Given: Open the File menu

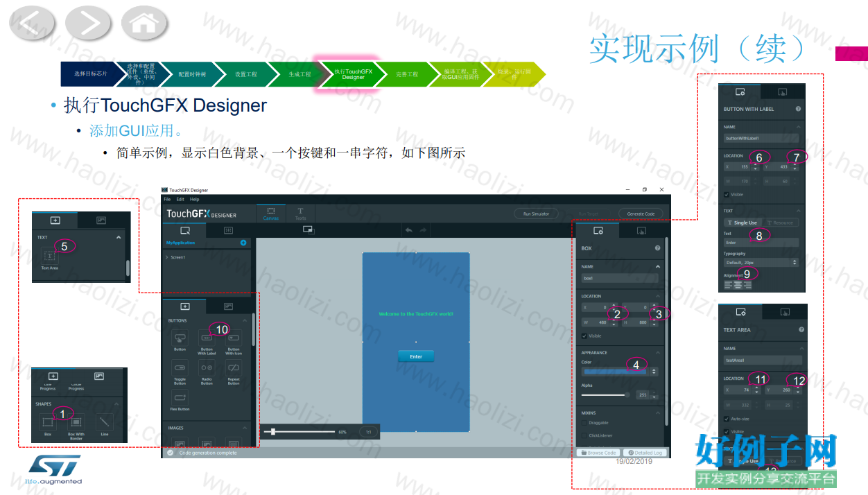Looking at the screenshot, I should [167, 199].
